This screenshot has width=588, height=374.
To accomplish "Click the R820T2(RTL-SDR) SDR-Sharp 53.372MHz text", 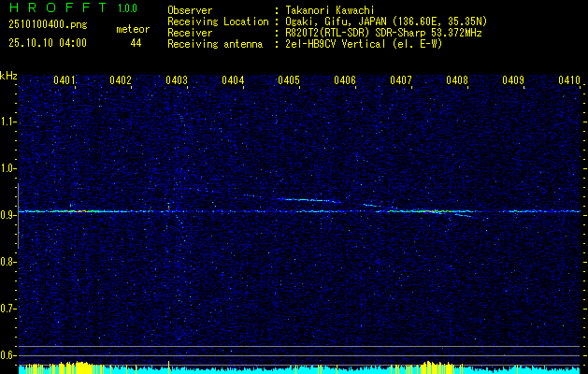I will coord(383,33).
